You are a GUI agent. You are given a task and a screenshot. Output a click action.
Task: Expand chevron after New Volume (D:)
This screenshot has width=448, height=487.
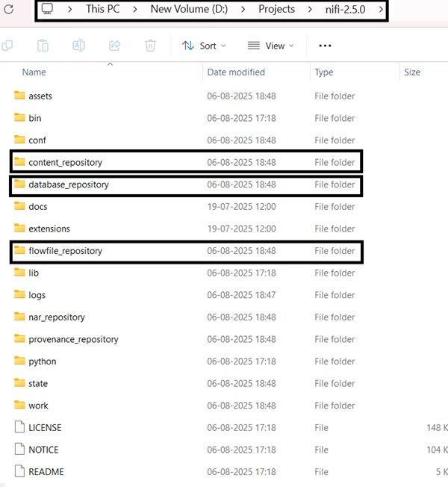[x=243, y=9]
